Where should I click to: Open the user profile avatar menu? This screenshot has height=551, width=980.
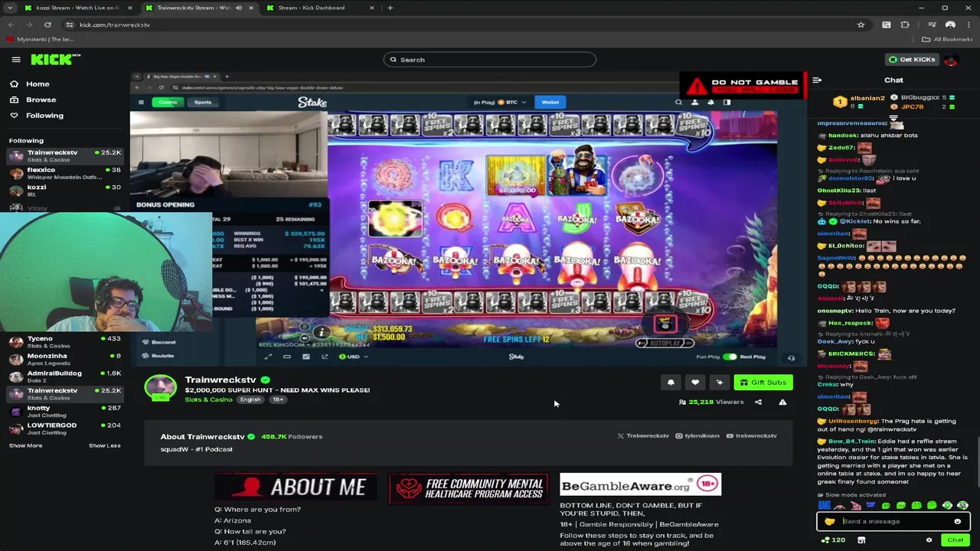pos(951,60)
